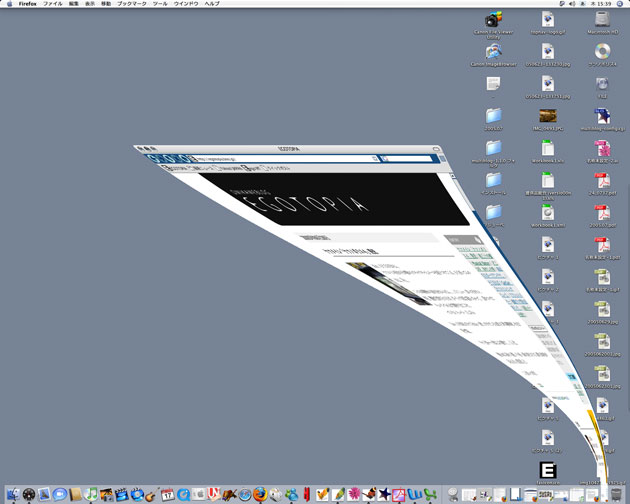Select the CD disc icon on desktop
This screenshot has width=630, height=504.
coord(601,51)
